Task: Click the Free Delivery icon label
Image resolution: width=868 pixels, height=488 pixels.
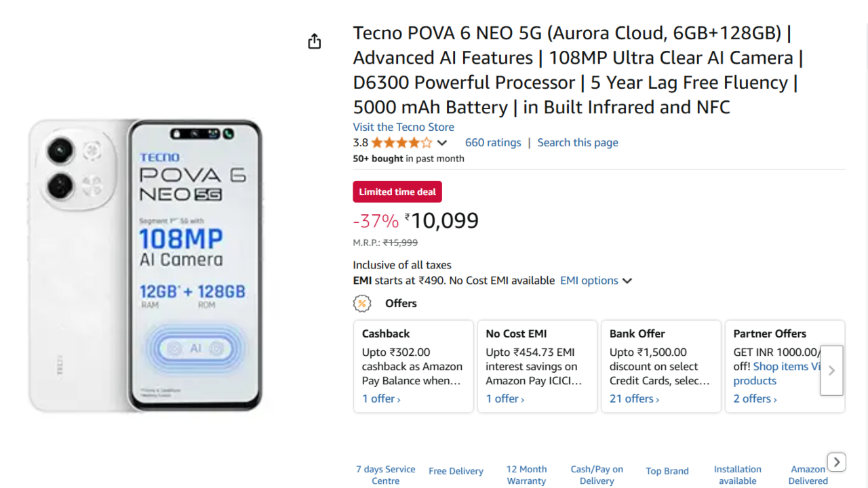Action: 456,470
